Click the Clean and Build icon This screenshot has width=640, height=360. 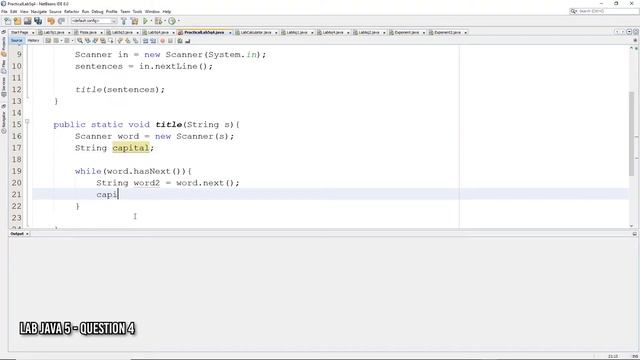point(134,21)
